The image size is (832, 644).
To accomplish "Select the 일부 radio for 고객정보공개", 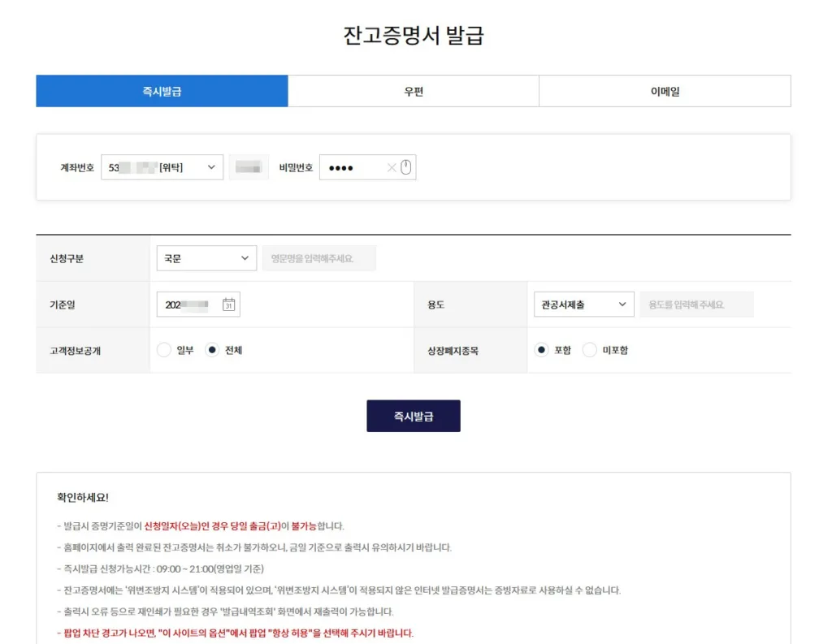I will point(164,350).
